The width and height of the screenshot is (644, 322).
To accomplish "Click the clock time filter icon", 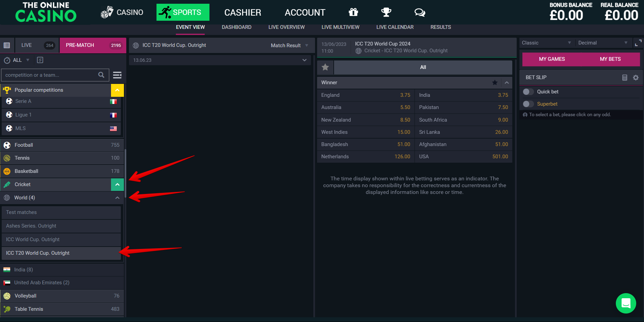I will pos(7,60).
